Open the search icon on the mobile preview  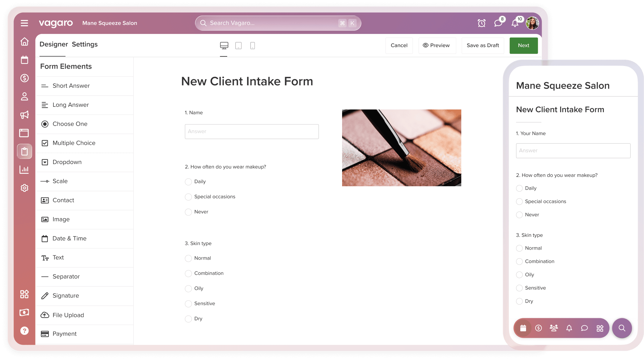click(x=622, y=328)
